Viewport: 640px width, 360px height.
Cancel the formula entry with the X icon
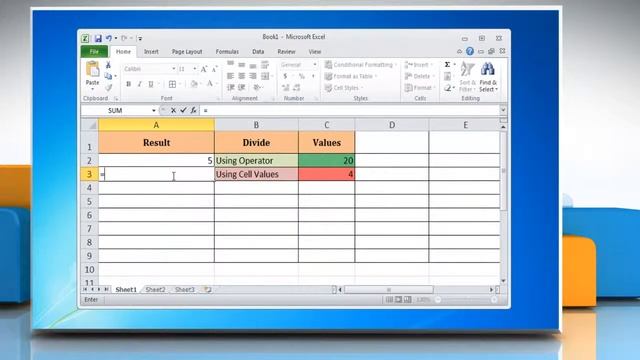coord(173,110)
